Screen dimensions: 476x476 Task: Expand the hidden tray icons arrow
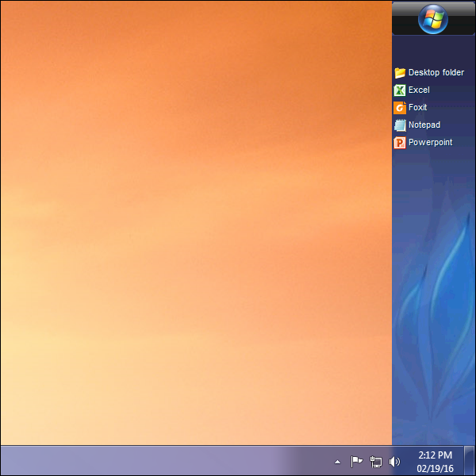coord(337,461)
